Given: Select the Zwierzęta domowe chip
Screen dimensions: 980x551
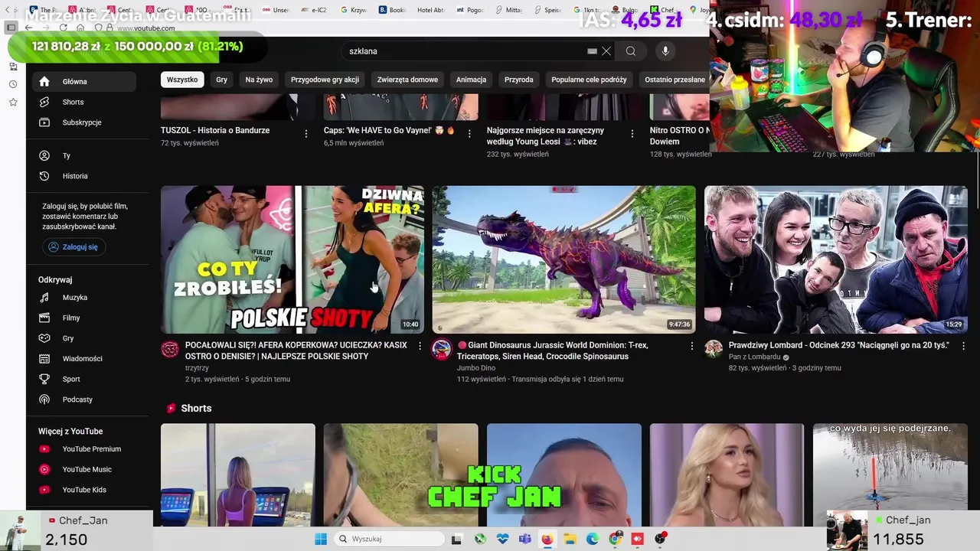Looking at the screenshot, I should 407,80.
